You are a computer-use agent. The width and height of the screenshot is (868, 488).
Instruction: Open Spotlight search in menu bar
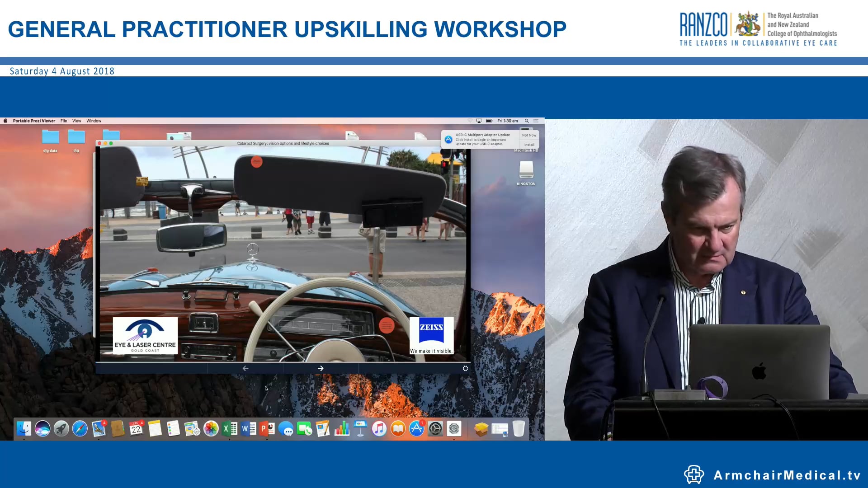pyautogui.click(x=527, y=121)
